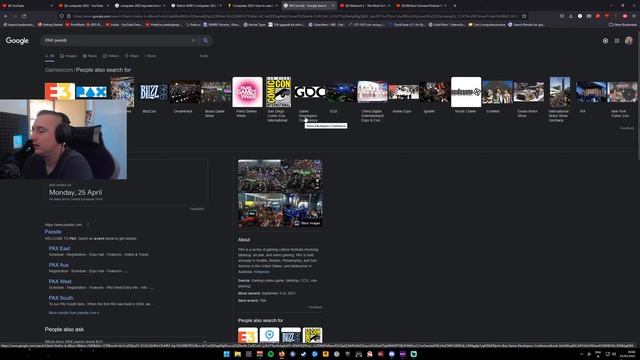This screenshot has width=640, height=360.
Task: Switch to the Images tab
Action: pos(69,56)
